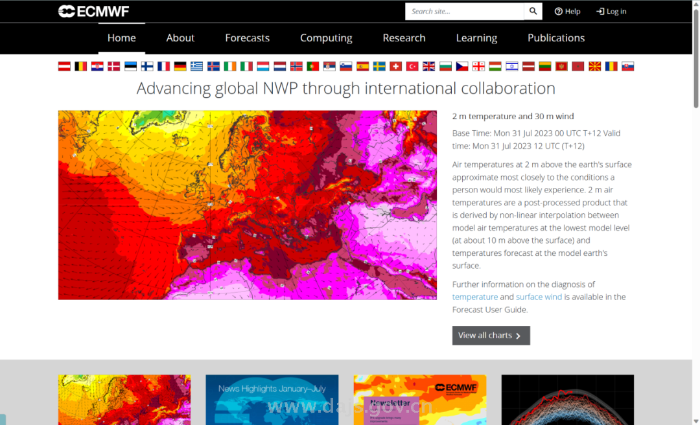Click the Portugal flag icon
This screenshot has height=425, width=700.
(313, 67)
